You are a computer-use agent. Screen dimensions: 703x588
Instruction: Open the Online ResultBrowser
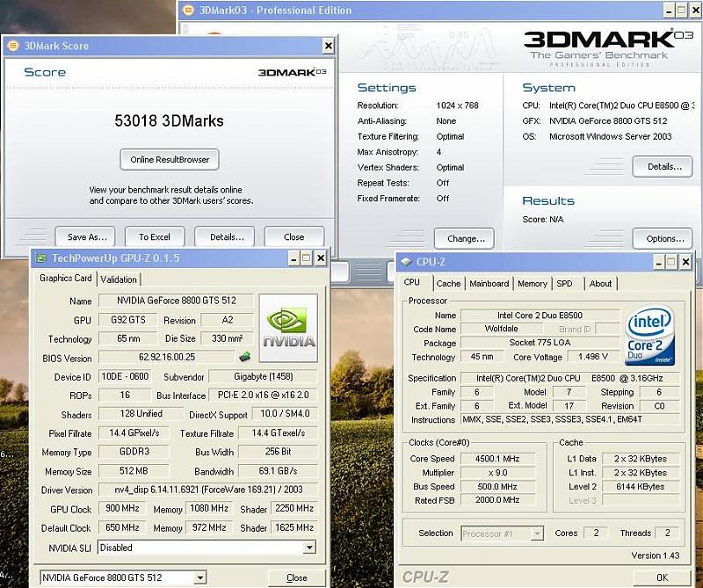click(x=170, y=160)
